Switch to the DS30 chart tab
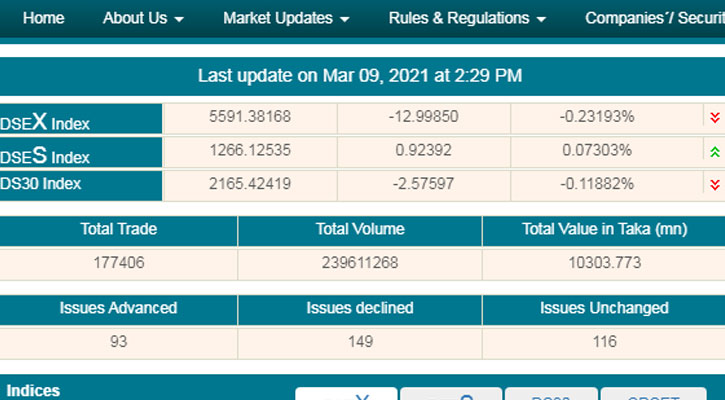The height and width of the screenshot is (400, 725). [551, 394]
